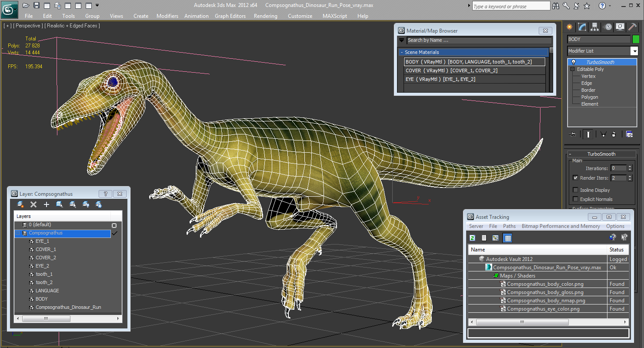Toggle Show End Result icon
Image resolution: width=644 pixels, height=348 pixels.
588,134
